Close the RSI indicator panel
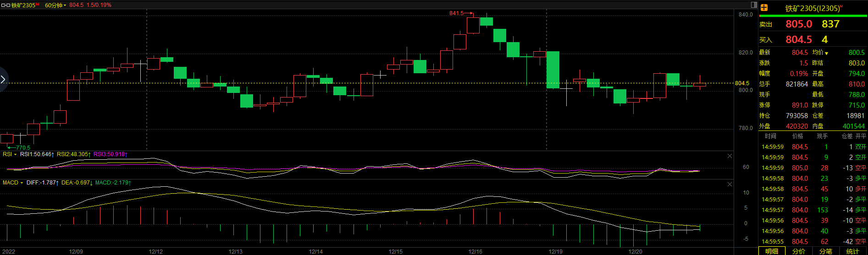This screenshot has width=868, height=255. coord(730,156)
